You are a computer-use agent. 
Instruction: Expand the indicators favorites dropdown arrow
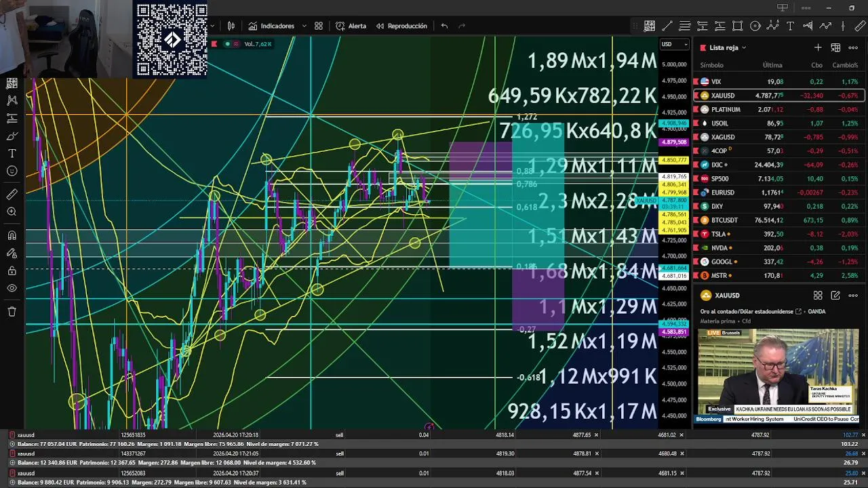coord(304,26)
